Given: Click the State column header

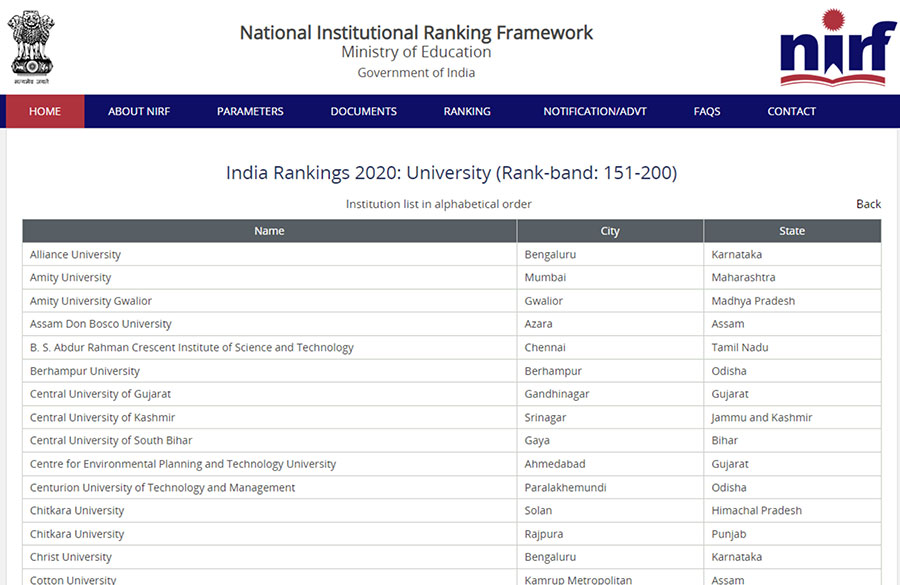Looking at the screenshot, I should click(x=792, y=231).
